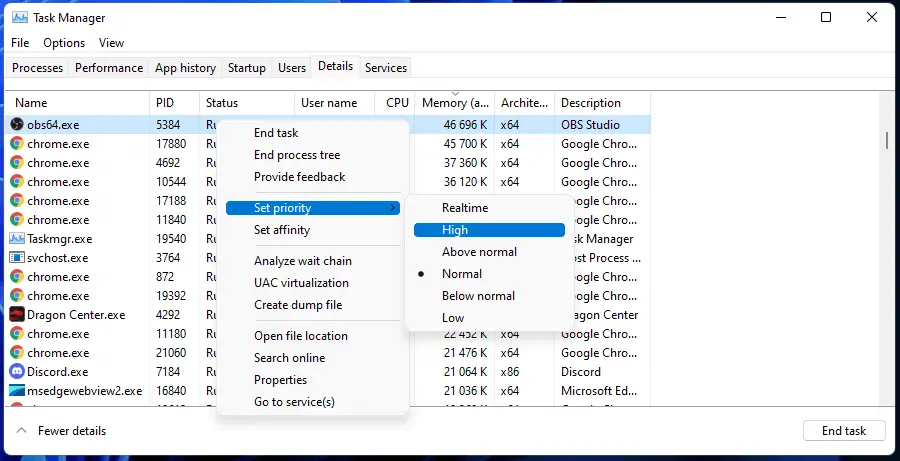The height and width of the screenshot is (461, 900).
Task: Choose Analyze wait chain
Action: click(313, 261)
